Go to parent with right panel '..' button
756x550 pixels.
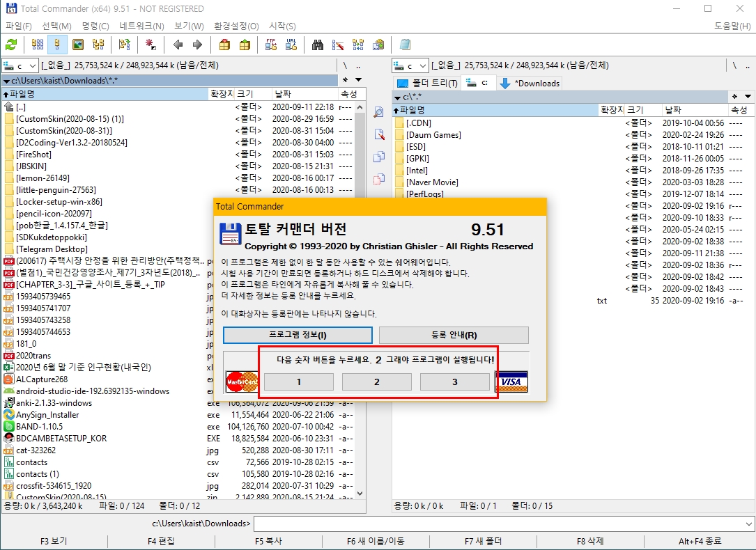coord(748,65)
